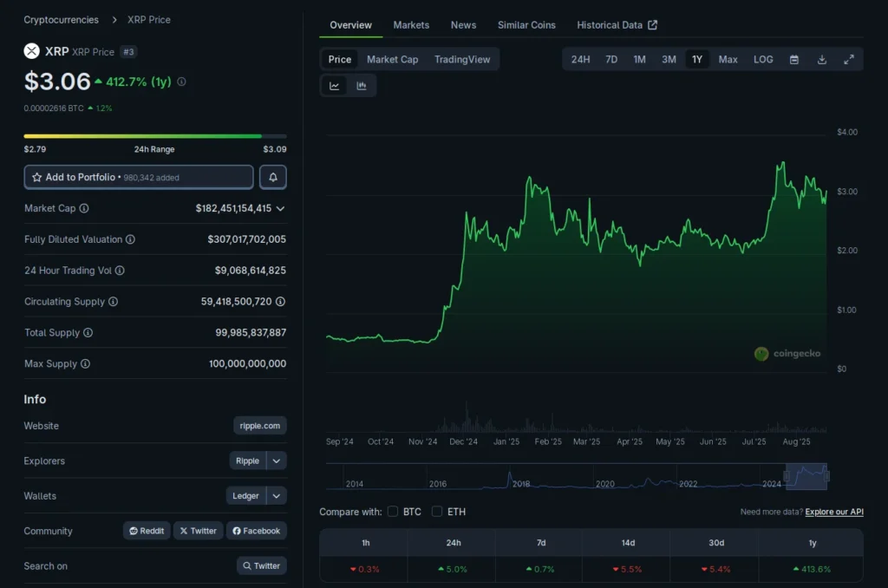Open the Ledger wallet button
Screen dimensions: 888x588
(x=245, y=496)
